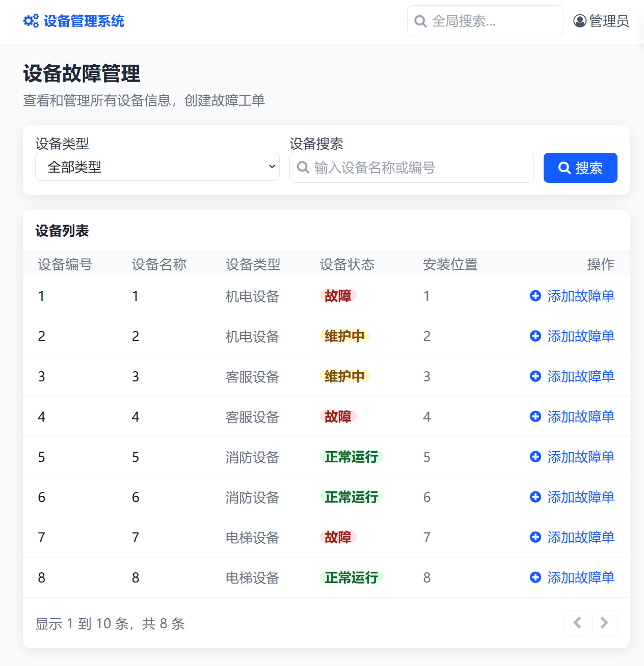Click plus icon for device 8 row
Image resolution: width=644 pixels, height=666 pixels.
coord(535,577)
